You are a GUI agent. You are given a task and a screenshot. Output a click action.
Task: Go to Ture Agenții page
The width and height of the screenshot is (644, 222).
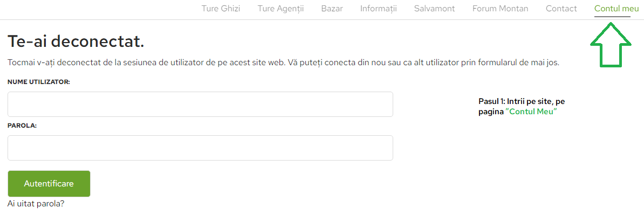tap(280, 9)
